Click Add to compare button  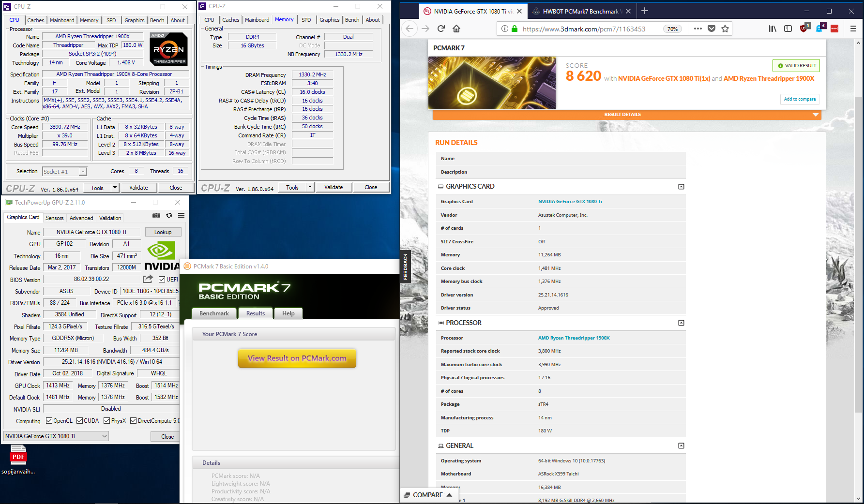click(x=800, y=99)
